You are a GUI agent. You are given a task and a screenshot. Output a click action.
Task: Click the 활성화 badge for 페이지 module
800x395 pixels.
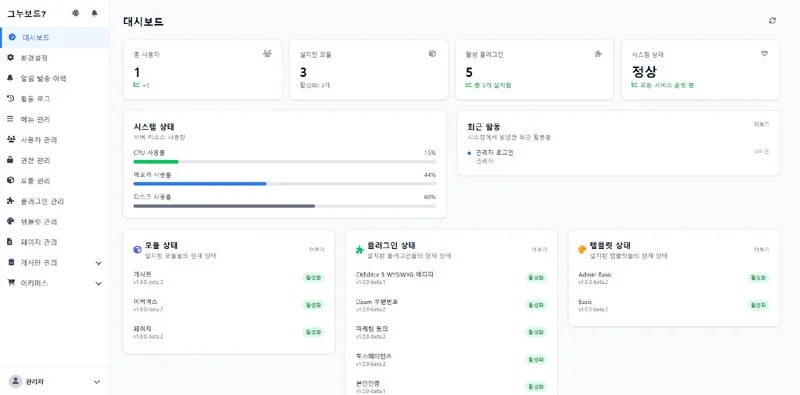314,332
